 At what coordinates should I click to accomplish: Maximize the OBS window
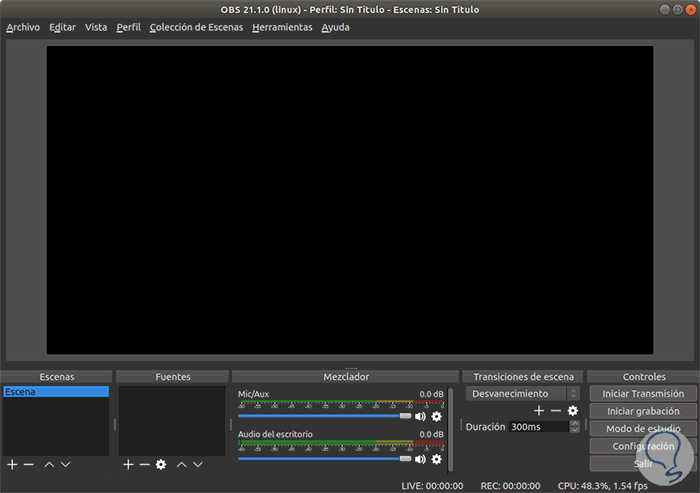pos(678,10)
